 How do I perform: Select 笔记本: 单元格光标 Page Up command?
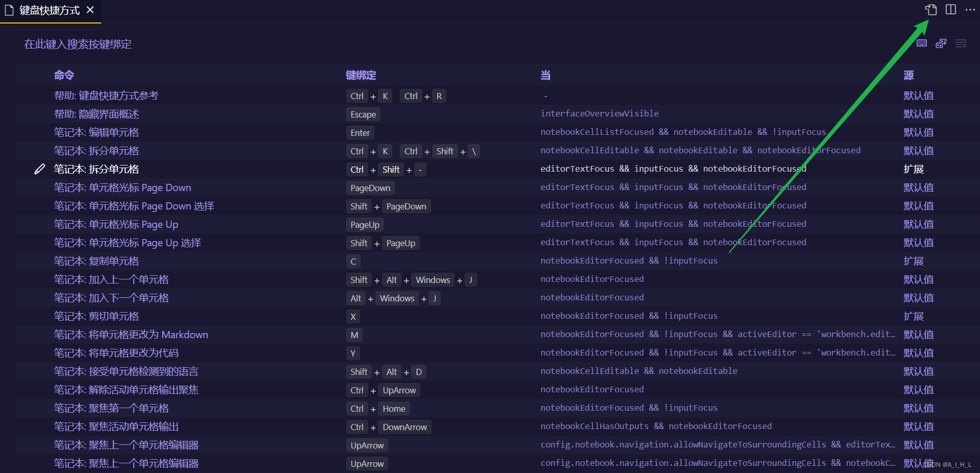click(116, 224)
